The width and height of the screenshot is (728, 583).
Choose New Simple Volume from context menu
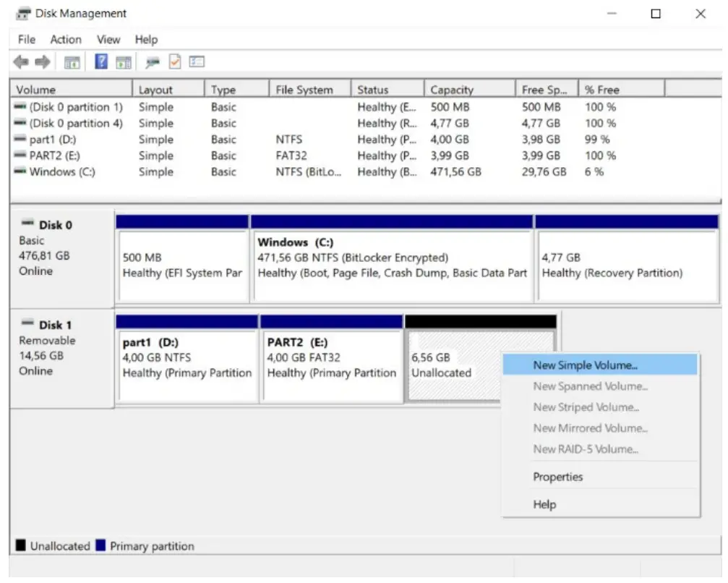pyautogui.click(x=585, y=365)
